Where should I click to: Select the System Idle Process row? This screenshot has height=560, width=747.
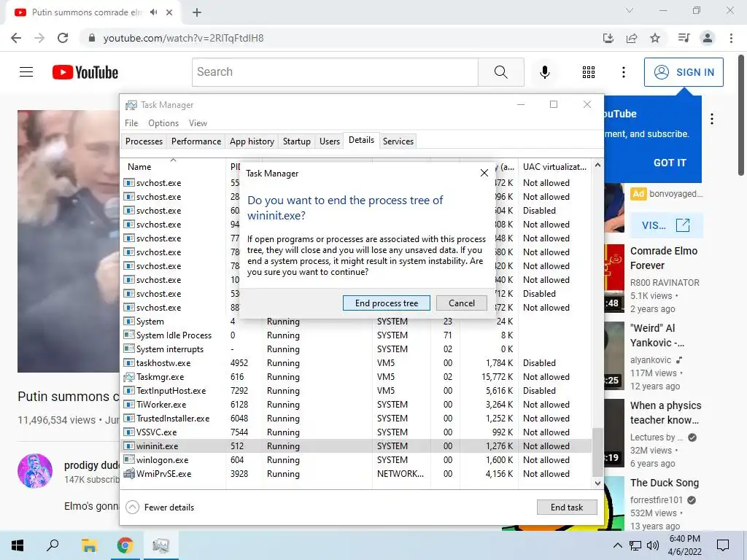(x=356, y=335)
